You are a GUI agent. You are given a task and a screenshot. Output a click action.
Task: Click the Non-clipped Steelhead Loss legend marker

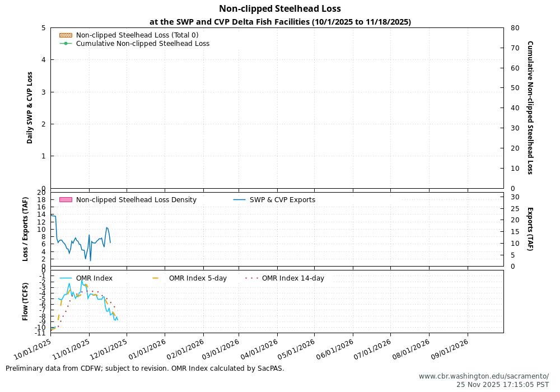tap(64, 35)
